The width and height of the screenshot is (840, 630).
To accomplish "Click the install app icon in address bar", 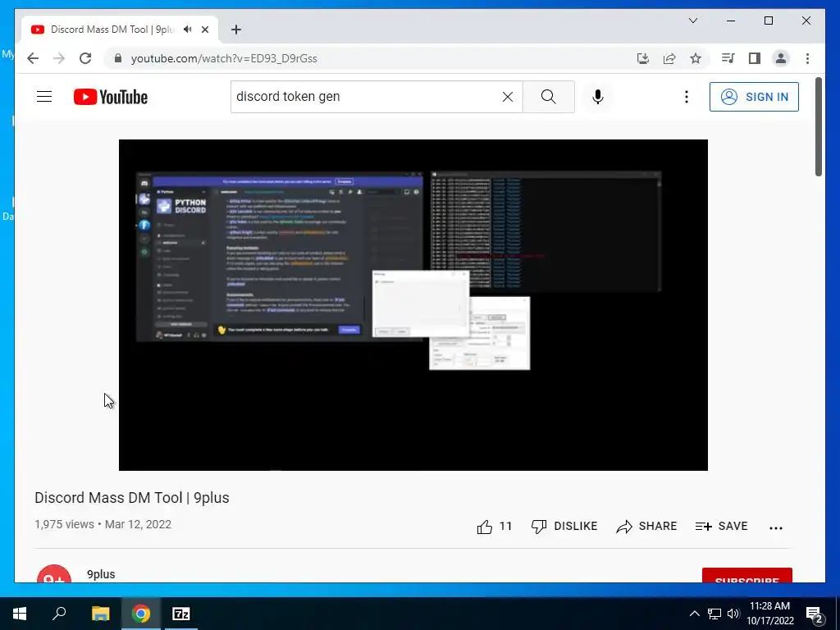I will click(643, 58).
